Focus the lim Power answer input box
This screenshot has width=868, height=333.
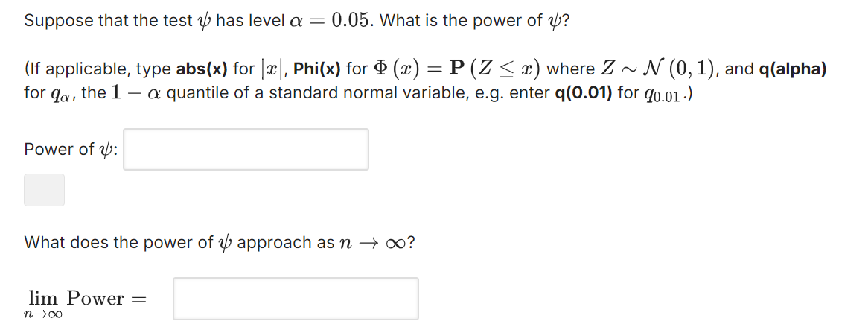coord(296,299)
